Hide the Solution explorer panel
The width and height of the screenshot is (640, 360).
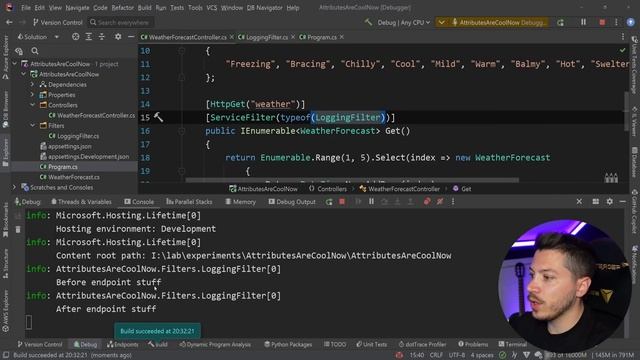[x=131, y=37]
